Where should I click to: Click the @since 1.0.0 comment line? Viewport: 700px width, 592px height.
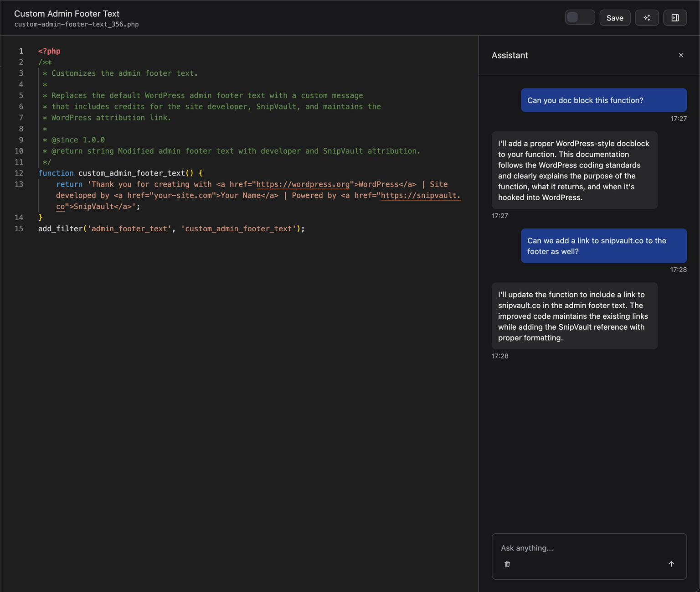74,140
